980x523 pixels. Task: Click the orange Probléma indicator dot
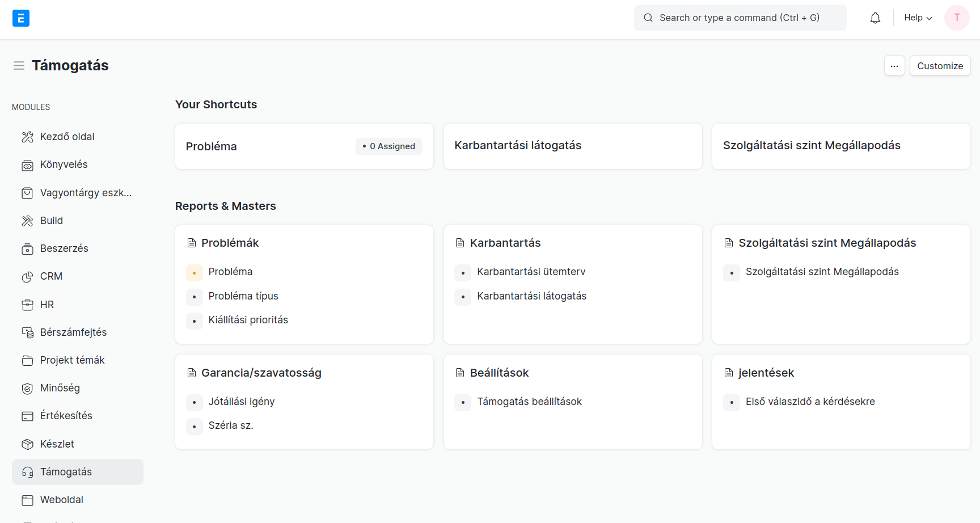point(194,273)
